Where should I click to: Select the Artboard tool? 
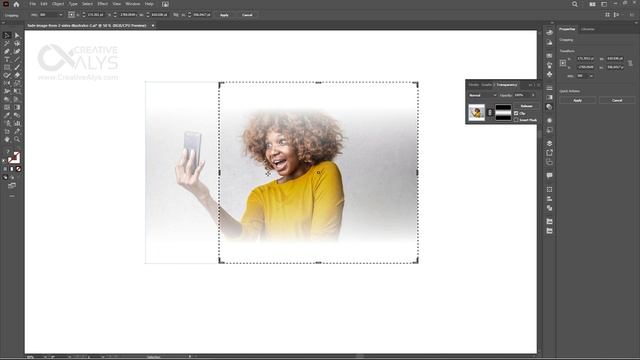click(x=7, y=131)
